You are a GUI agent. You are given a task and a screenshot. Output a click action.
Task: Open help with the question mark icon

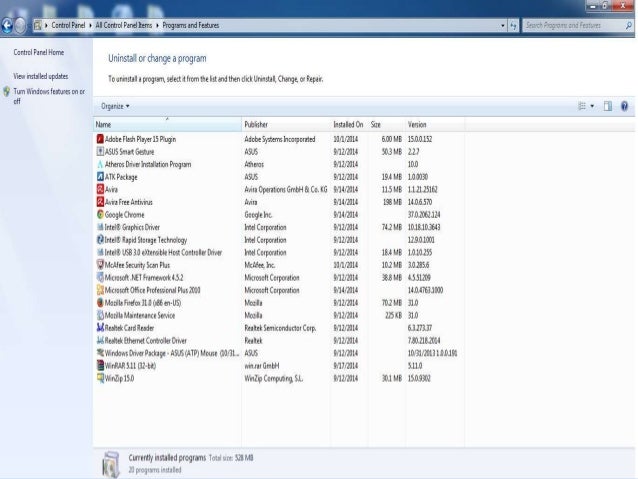(x=624, y=105)
